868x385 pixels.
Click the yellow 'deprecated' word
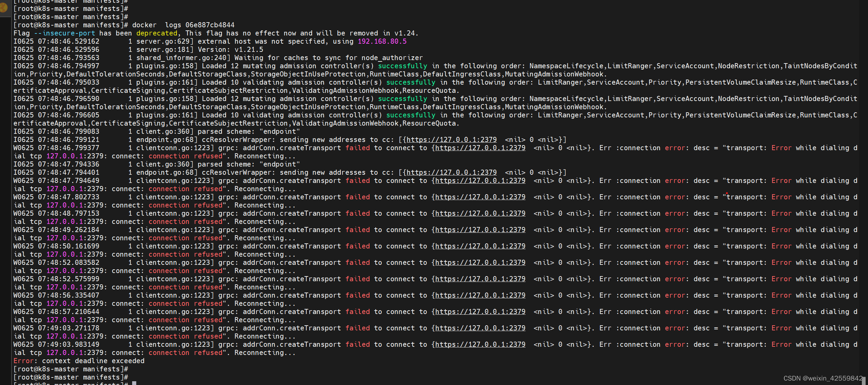[x=156, y=33]
